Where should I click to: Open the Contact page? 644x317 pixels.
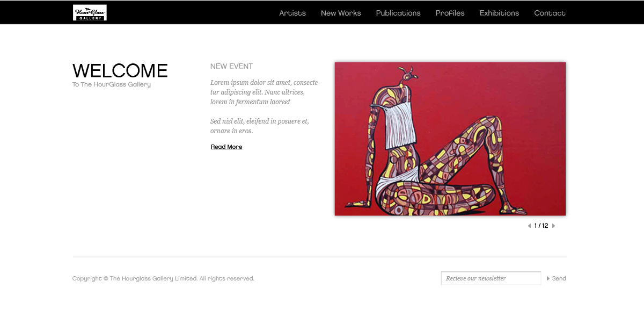[x=550, y=13]
